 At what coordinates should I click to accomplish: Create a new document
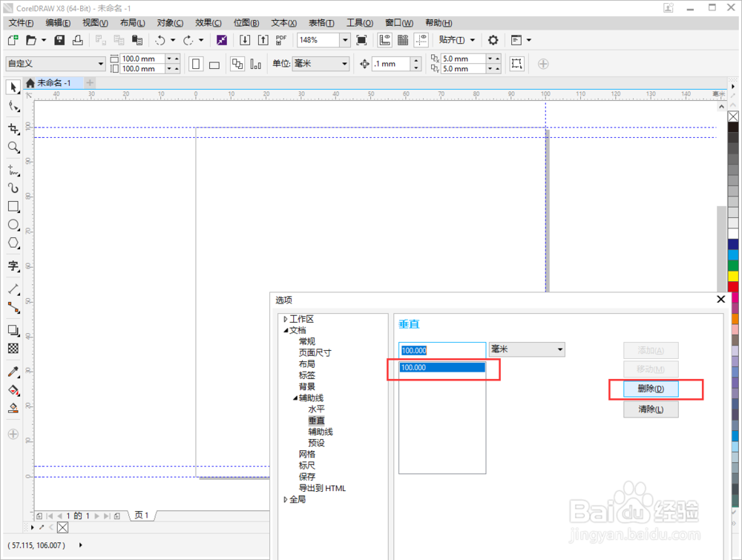tap(13, 40)
